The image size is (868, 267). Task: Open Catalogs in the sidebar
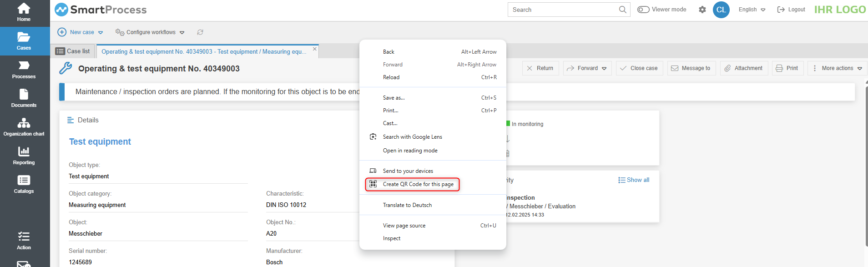pyautogui.click(x=24, y=184)
